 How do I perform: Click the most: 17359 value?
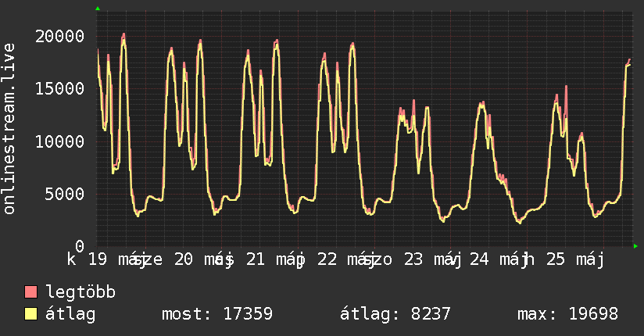click(217, 314)
